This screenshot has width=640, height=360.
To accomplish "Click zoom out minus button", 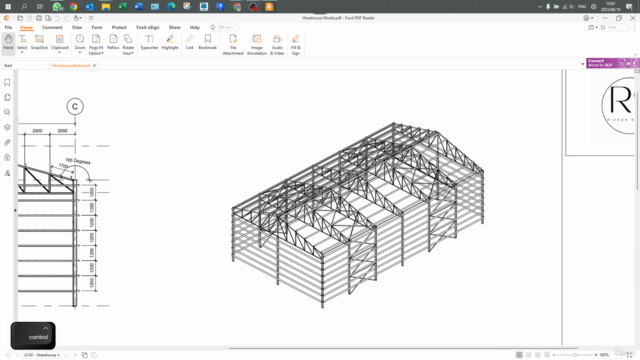I will tap(554, 355).
